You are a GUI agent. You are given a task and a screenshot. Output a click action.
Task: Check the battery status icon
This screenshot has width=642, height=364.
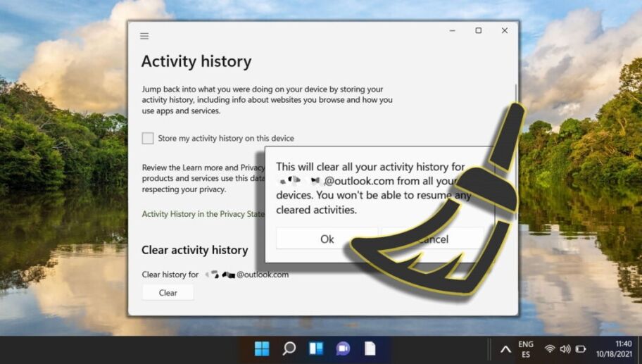click(x=581, y=349)
